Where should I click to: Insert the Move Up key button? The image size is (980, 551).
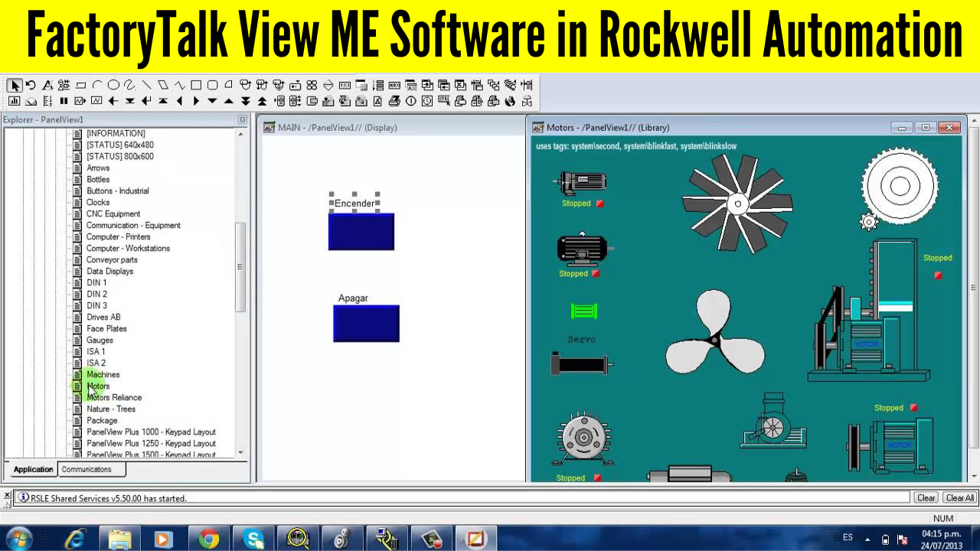229,101
